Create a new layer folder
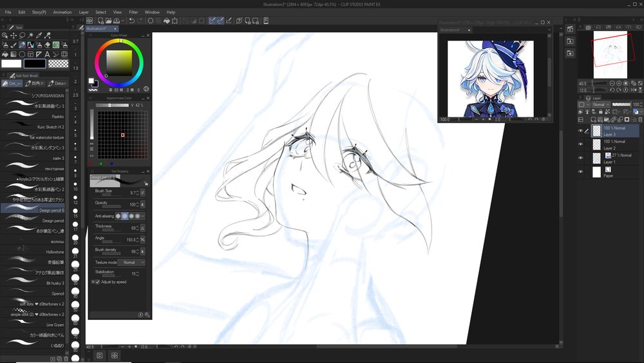This screenshot has width=644, height=363. point(607,120)
